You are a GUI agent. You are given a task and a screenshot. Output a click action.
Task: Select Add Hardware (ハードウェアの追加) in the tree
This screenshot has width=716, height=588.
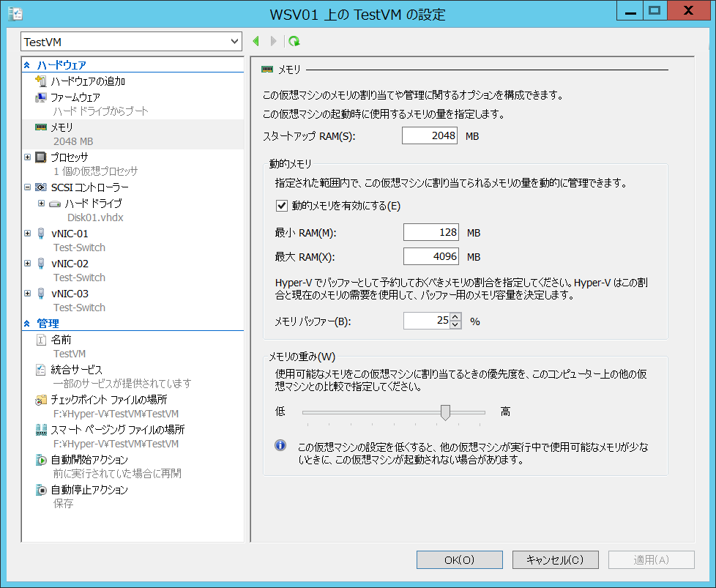[x=88, y=81]
